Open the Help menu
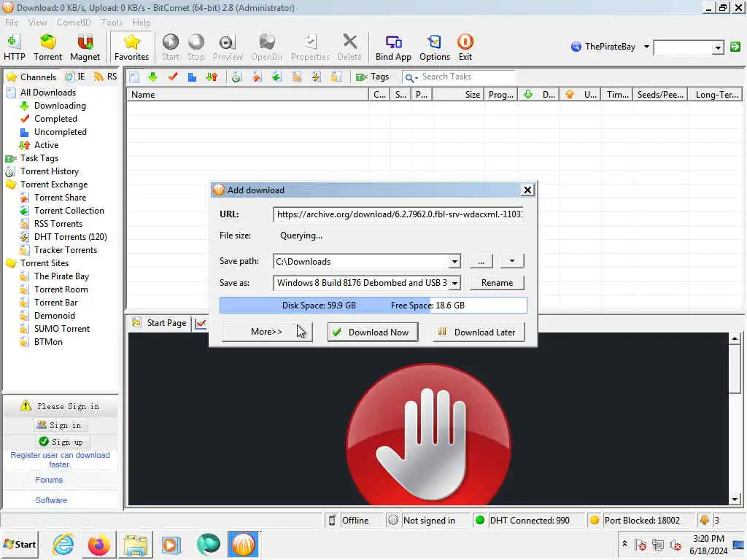 141,23
